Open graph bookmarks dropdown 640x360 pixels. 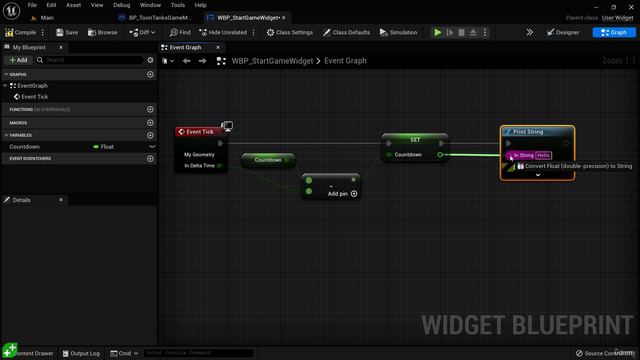pyautogui.click(x=168, y=61)
